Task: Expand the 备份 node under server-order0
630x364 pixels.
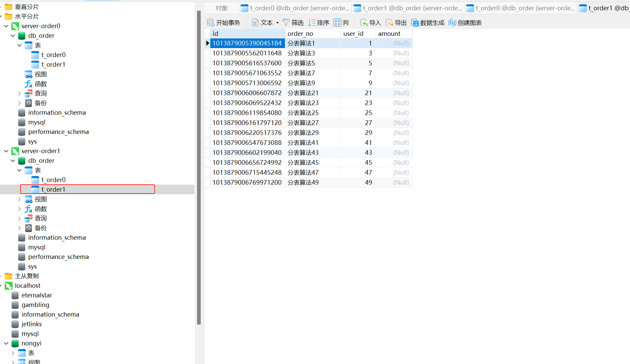Action: (19, 103)
